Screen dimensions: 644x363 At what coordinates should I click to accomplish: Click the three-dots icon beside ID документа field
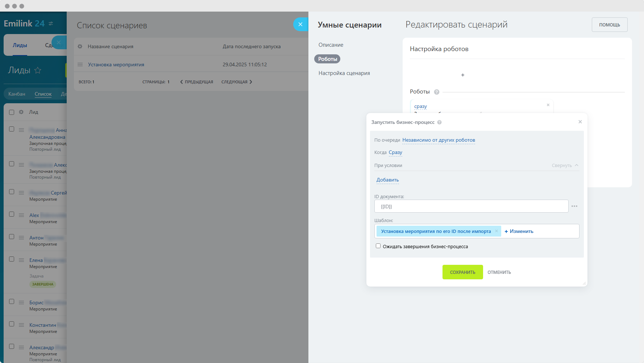[x=574, y=206]
